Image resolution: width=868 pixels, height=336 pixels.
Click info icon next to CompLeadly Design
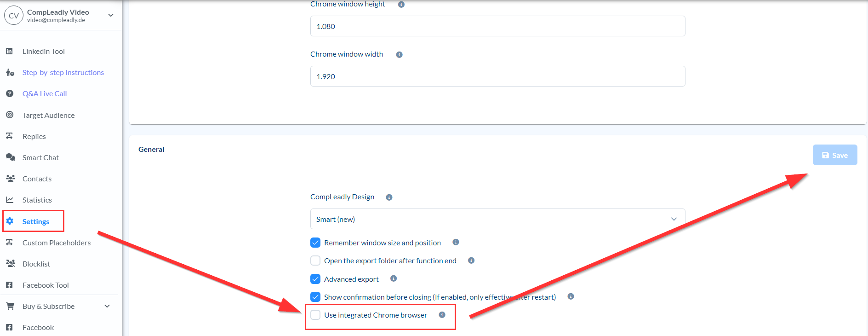tap(389, 197)
